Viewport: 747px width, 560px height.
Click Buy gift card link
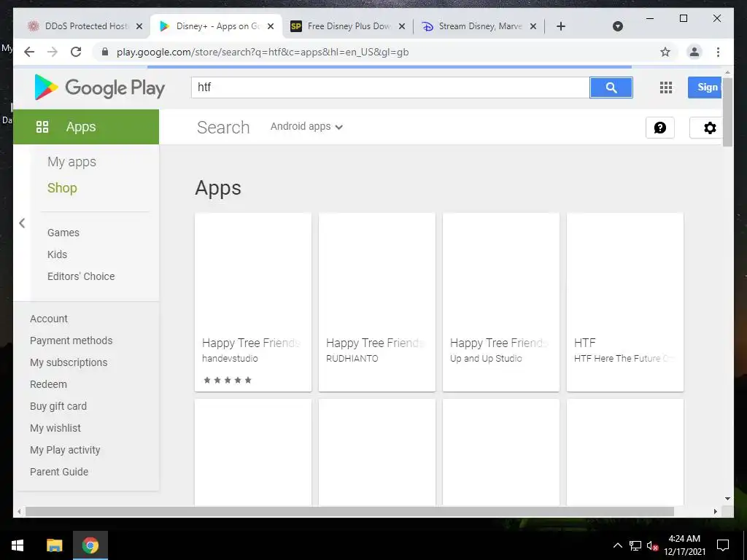[58, 407]
